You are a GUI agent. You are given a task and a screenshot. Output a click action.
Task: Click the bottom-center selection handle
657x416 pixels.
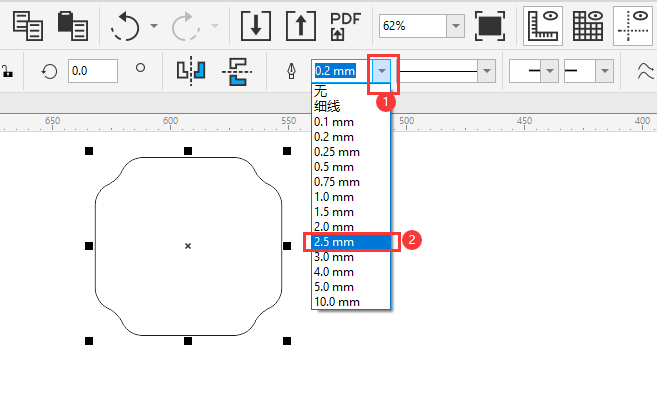coord(188,341)
